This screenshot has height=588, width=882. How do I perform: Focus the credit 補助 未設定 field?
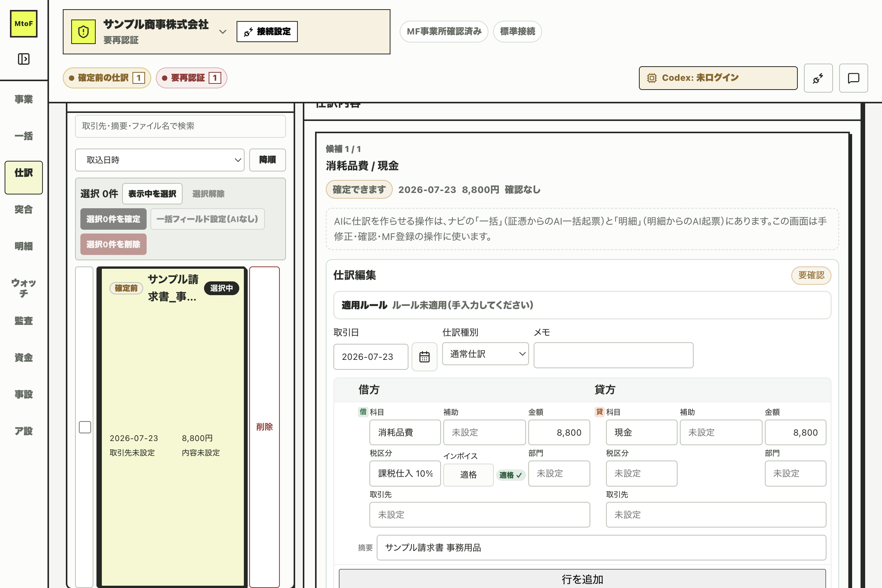[x=721, y=433]
